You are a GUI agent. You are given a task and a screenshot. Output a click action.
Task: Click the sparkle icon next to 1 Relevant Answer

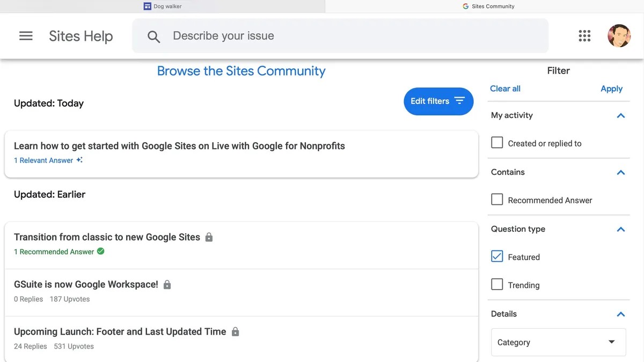pyautogui.click(x=79, y=159)
